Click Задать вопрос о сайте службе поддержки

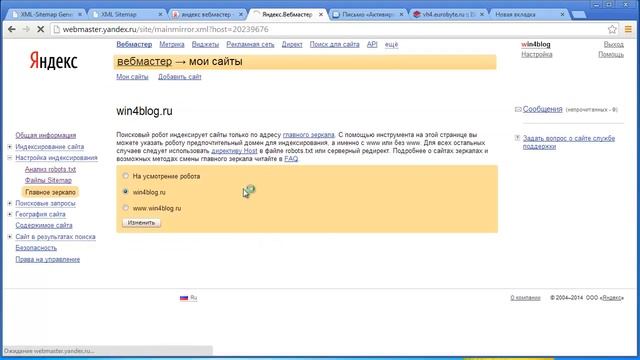pos(569,142)
